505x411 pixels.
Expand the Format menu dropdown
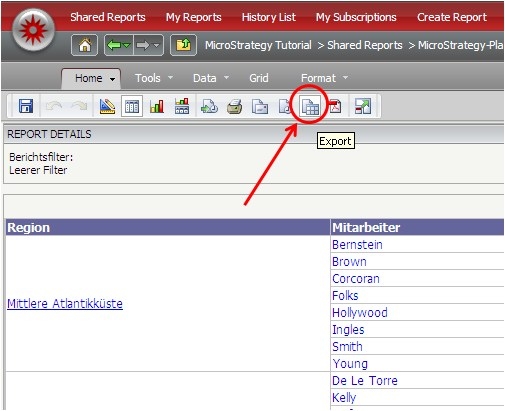point(345,77)
